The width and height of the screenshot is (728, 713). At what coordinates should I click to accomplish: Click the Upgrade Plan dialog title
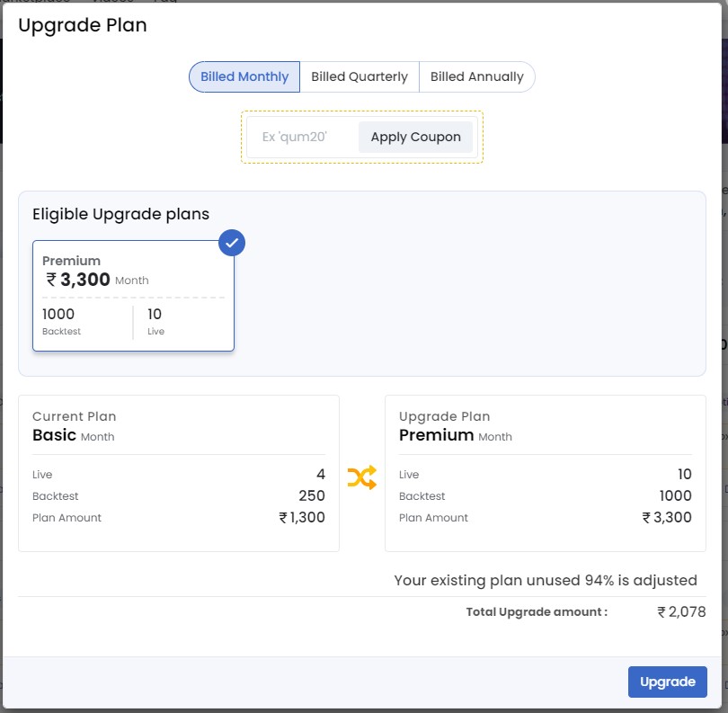[83, 25]
